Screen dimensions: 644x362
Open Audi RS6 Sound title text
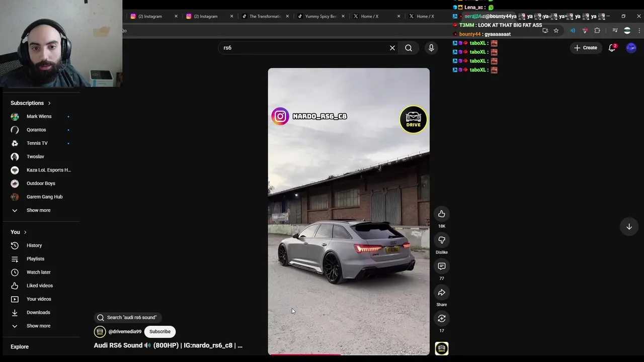168,345
